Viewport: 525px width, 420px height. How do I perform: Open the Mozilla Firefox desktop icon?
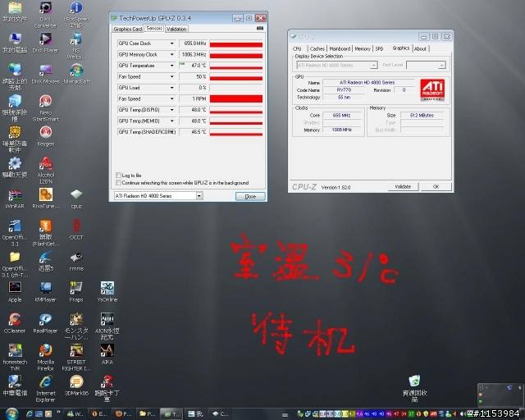coord(46,358)
